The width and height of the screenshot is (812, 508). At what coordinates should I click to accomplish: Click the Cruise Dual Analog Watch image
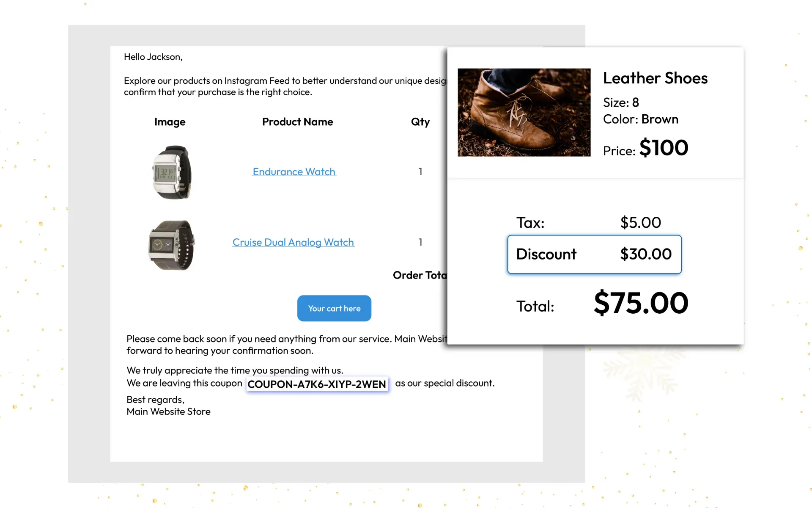(x=171, y=245)
